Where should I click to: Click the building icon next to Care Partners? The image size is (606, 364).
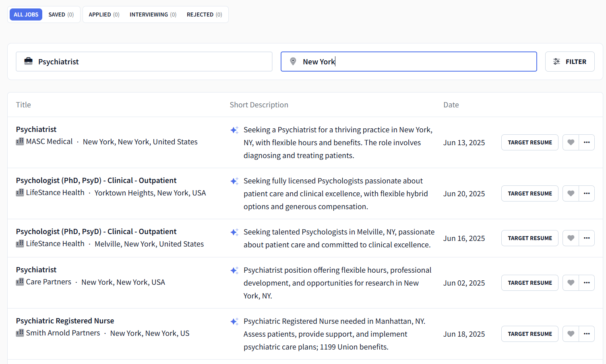coord(19,282)
